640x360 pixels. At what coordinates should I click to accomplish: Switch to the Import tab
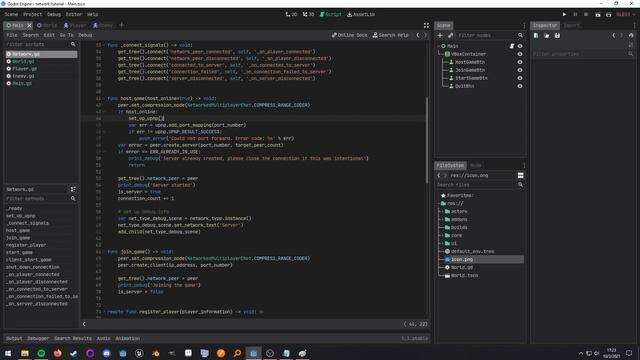571,25
